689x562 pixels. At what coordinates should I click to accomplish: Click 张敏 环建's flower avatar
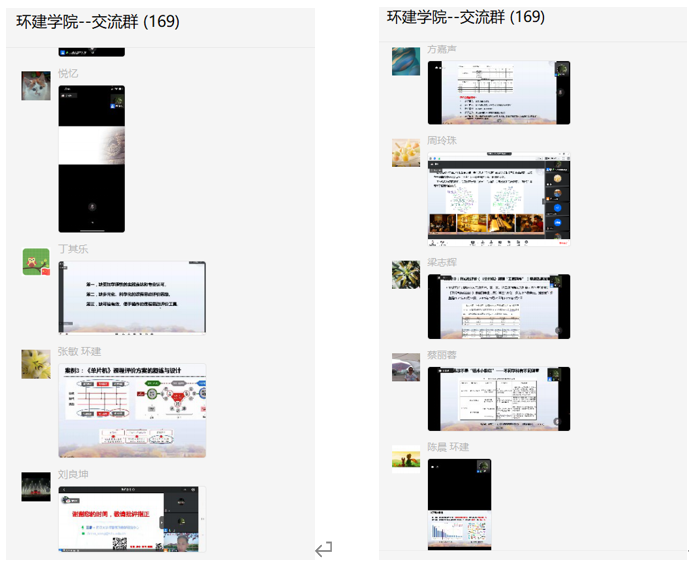click(36, 364)
